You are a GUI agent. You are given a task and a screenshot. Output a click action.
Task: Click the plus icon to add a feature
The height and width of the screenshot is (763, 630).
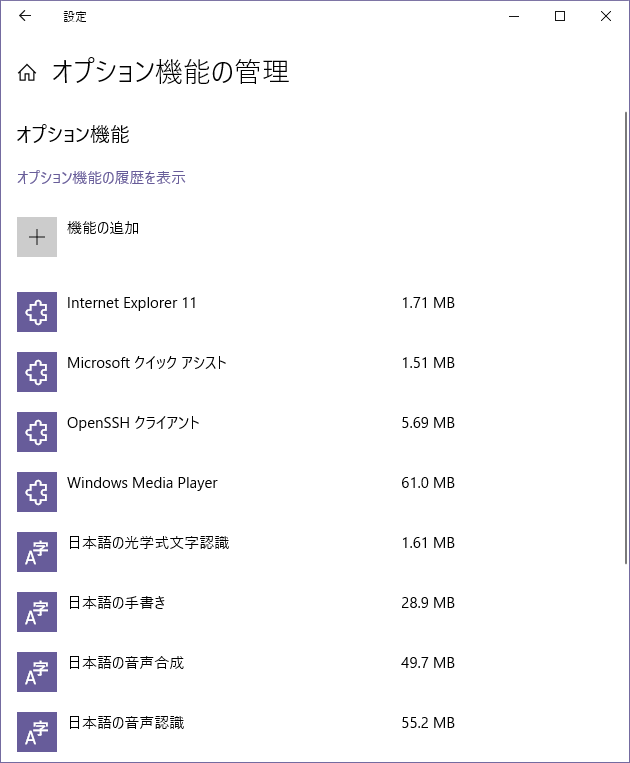click(37, 237)
